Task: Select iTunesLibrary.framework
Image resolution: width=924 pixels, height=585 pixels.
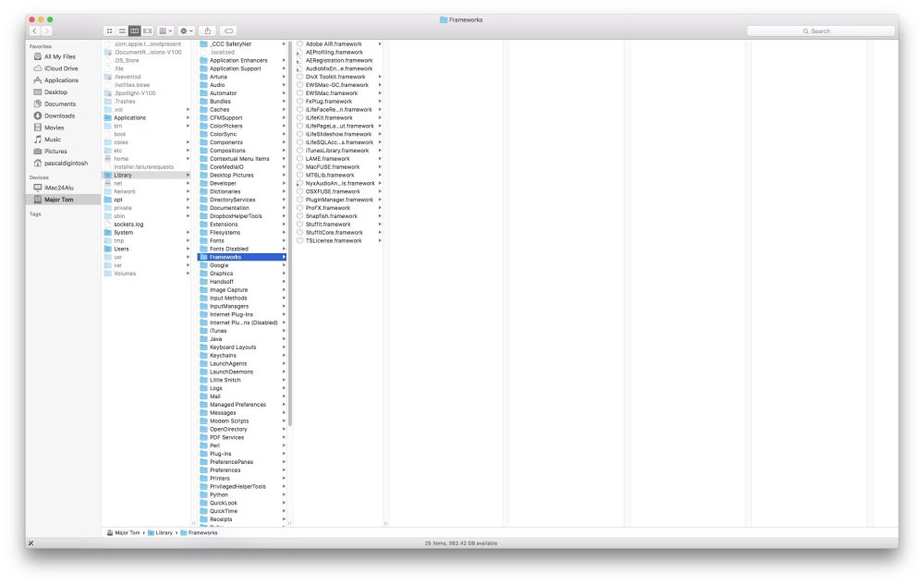Action: coord(339,151)
